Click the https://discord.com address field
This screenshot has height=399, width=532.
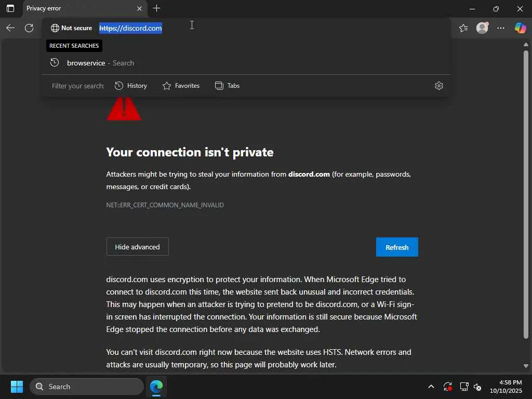pos(130,28)
